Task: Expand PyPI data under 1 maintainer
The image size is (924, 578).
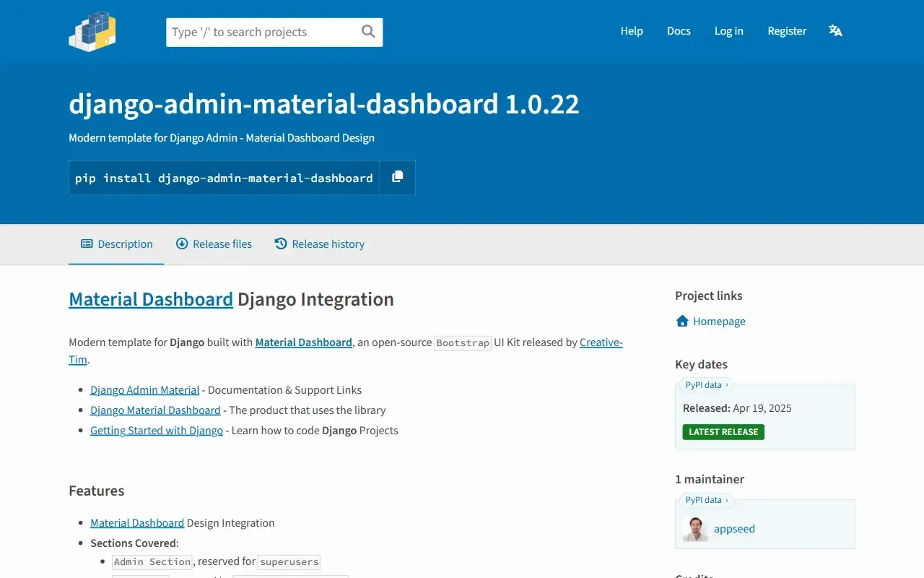Action: tap(707, 500)
